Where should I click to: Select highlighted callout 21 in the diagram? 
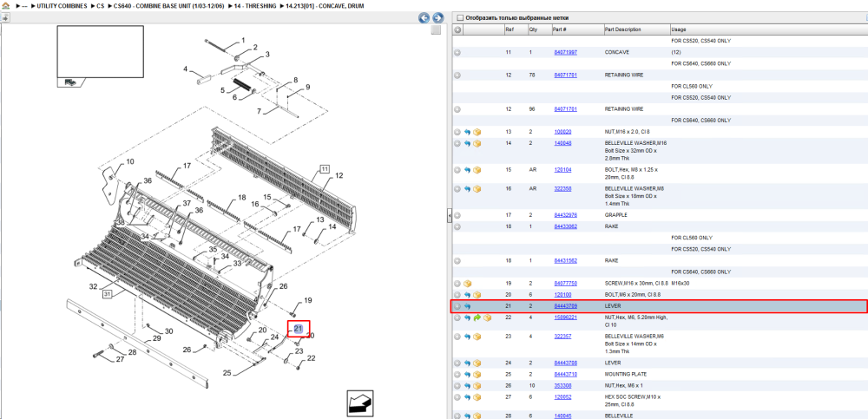[299, 328]
